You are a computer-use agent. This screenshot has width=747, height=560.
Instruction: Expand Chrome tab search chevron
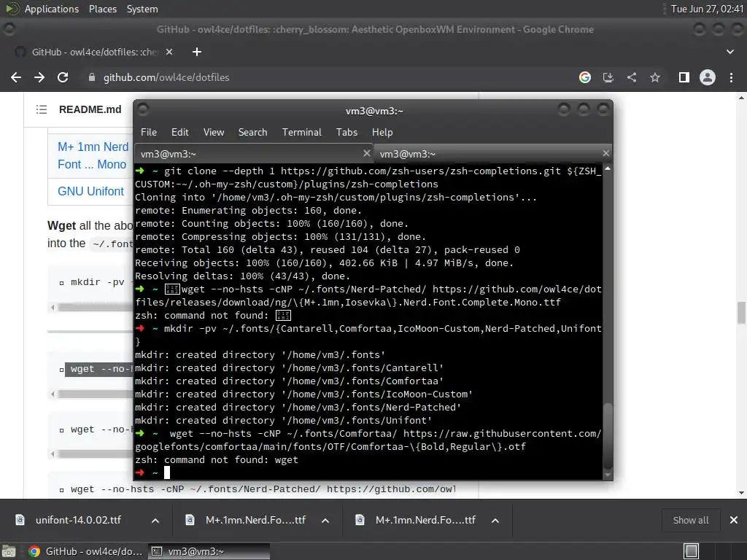coord(729,52)
